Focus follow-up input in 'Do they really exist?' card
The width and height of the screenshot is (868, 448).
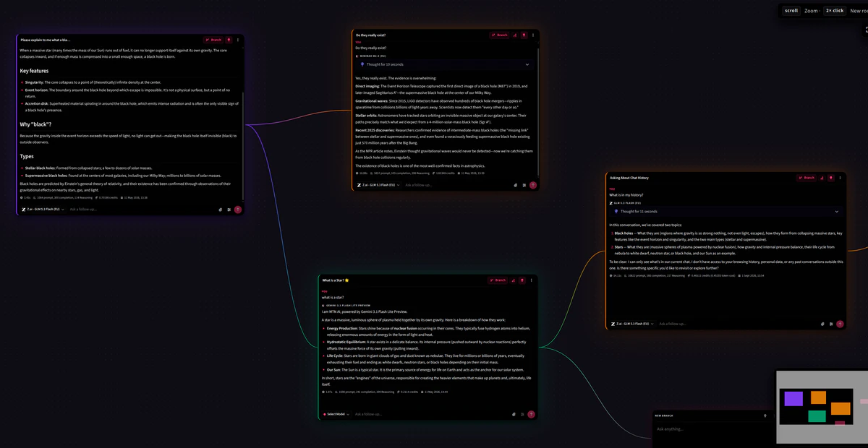[457, 185]
